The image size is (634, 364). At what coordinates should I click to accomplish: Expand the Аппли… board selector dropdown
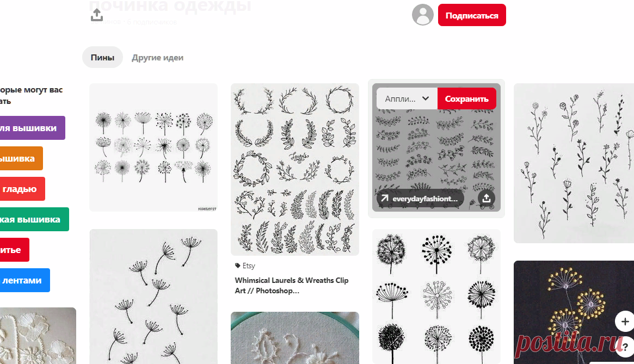click(x=407, y=98)
